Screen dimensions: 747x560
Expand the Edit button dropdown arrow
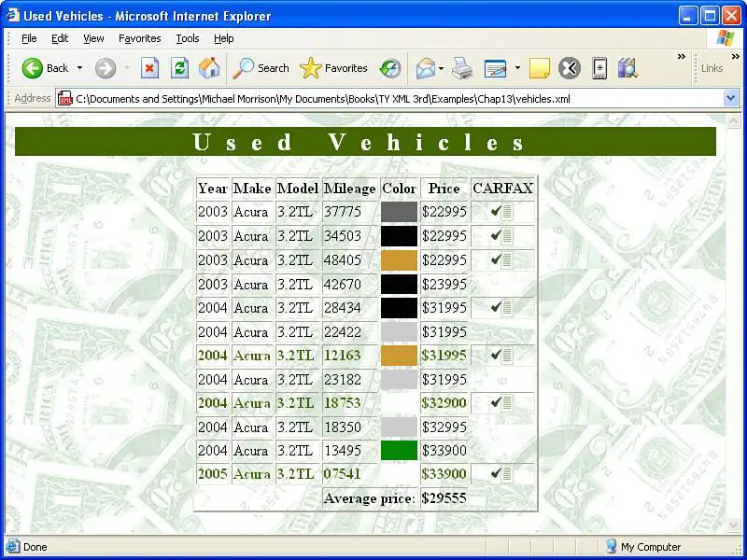click(517, 68)
